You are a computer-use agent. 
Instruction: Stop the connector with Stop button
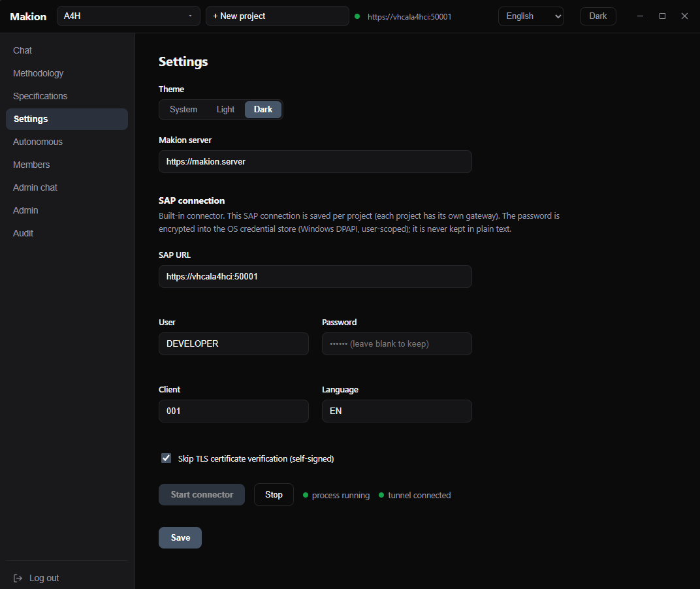point(274,495)
